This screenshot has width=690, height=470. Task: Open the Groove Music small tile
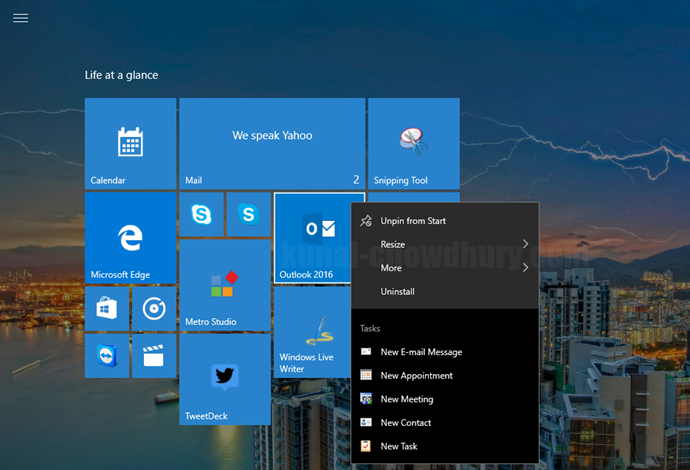coord(154,308)
